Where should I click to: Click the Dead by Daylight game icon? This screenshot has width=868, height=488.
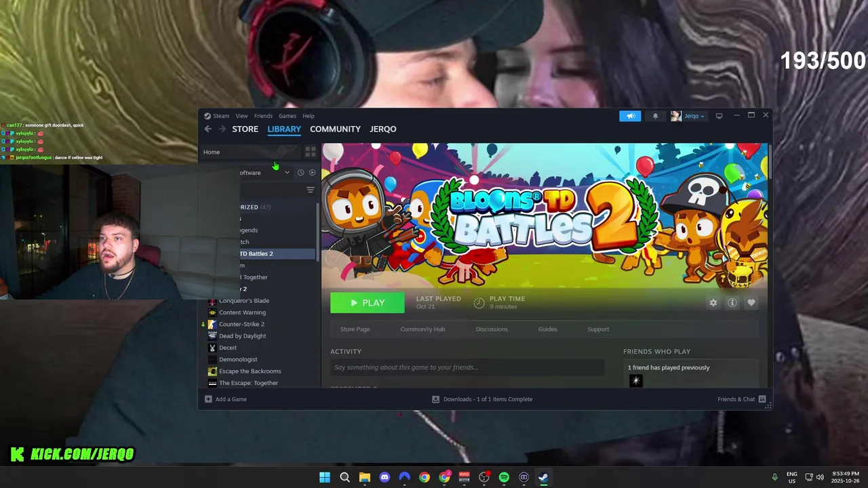point(212,335)
